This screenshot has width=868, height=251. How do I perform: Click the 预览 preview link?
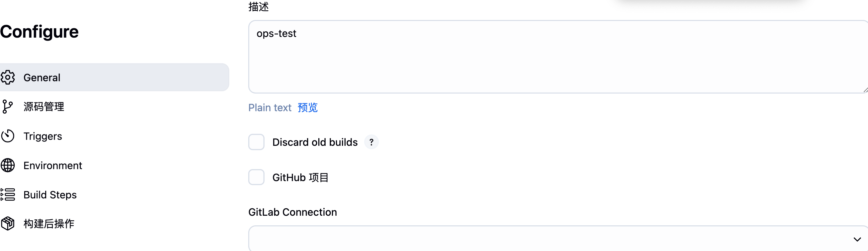point(307,108)
